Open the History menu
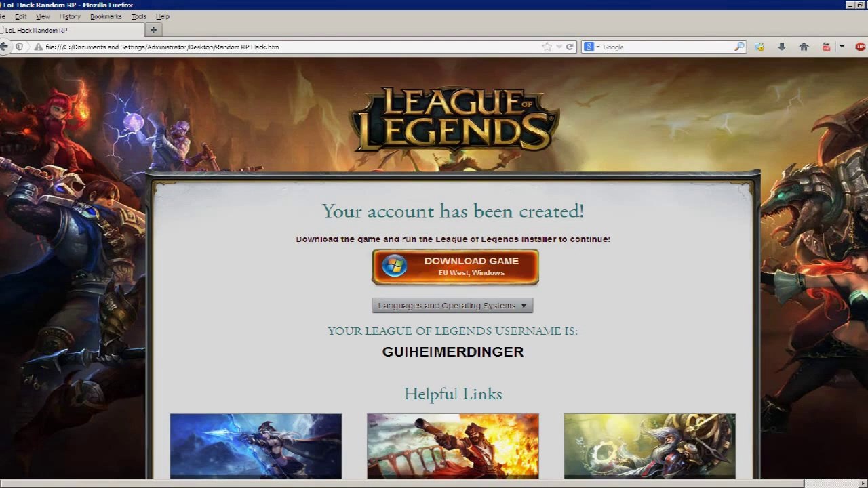 pyautogui.click(x=70, y=16)
